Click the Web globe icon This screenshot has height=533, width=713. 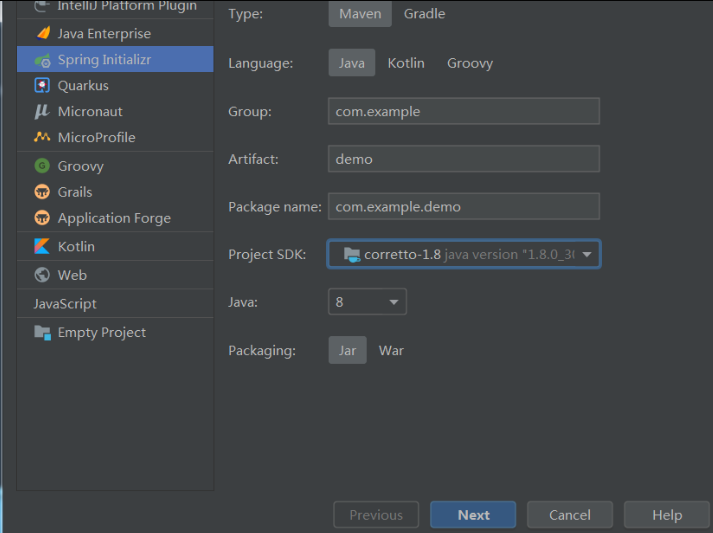(42, 275)
